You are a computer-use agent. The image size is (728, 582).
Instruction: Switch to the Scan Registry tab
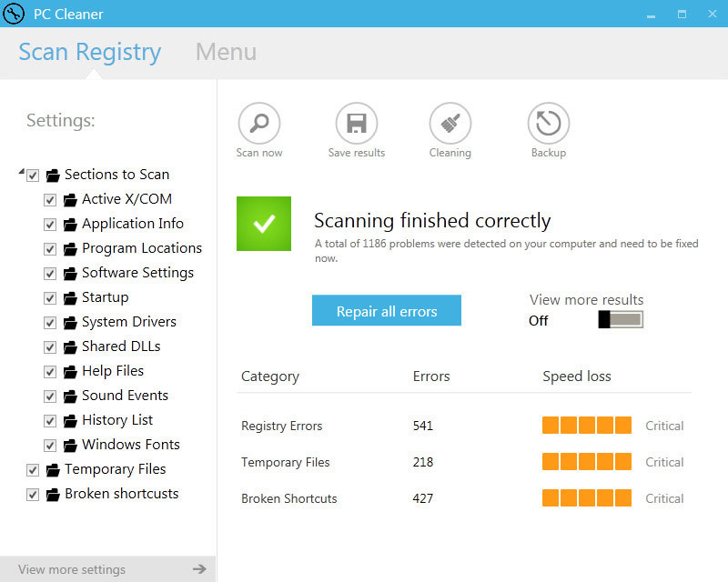click(89, 52)
